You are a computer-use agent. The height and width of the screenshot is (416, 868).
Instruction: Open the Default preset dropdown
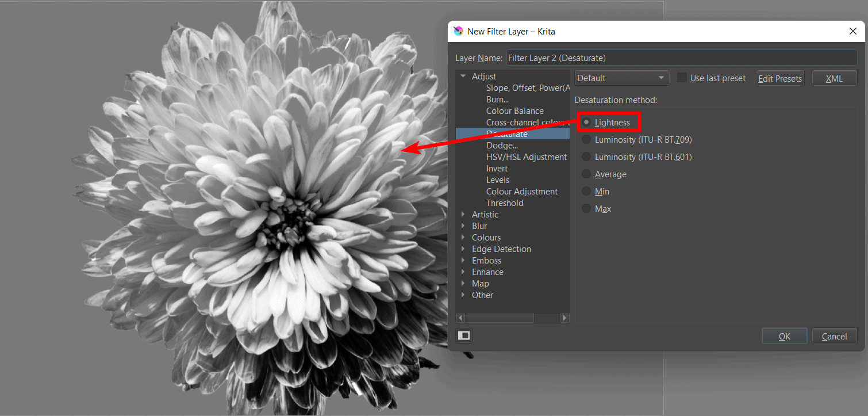pyautogui.click(x=622, y=78)
